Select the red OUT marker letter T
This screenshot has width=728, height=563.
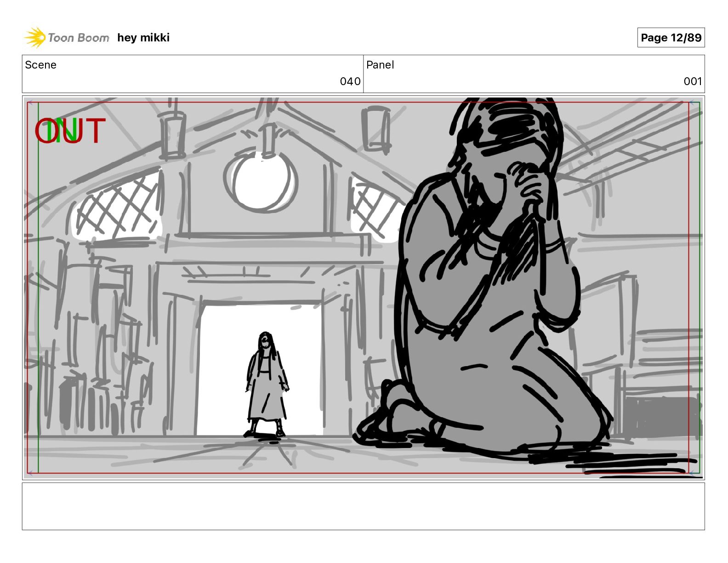click(x=96, y=131)
